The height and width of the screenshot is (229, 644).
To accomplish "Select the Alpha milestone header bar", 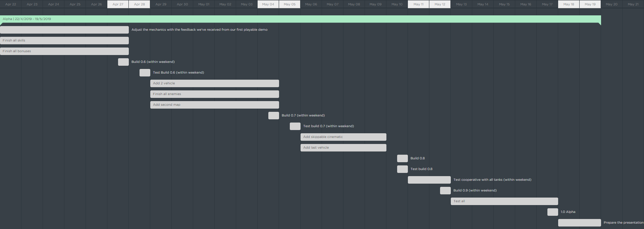I will point(301,19).
